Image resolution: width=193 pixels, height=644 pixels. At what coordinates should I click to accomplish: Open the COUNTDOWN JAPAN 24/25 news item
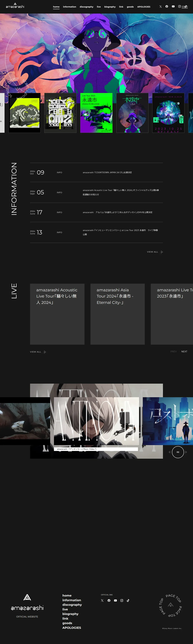(96, 173)
